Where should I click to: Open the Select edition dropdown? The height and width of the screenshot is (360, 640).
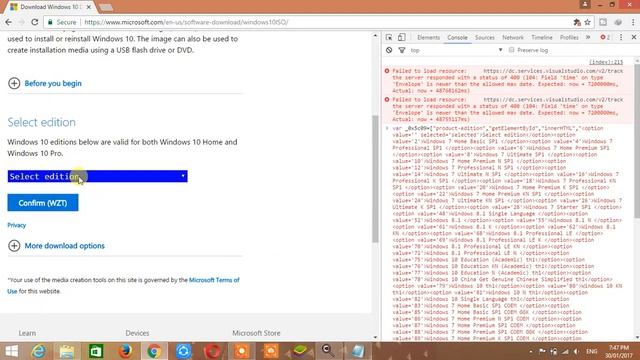(98, 176)
